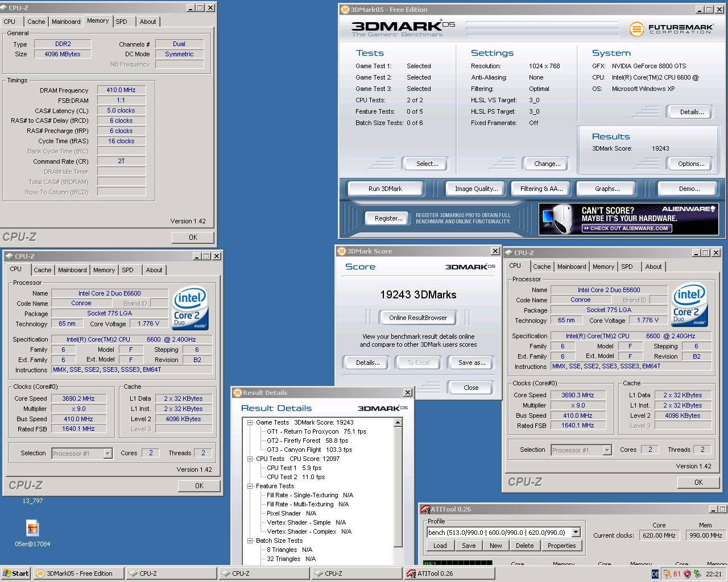
Task: Click Result Details scrollbar up arrow
Action: 398,422
